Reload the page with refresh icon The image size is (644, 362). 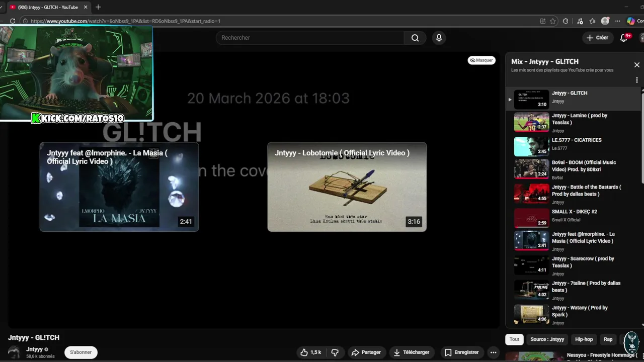click(12, 21)
